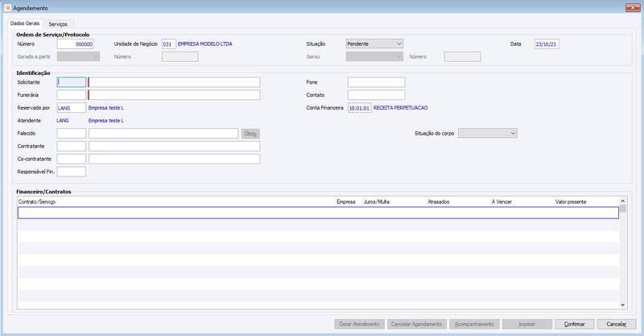
Task: Click the Contato input field
Action: point(376,95)
